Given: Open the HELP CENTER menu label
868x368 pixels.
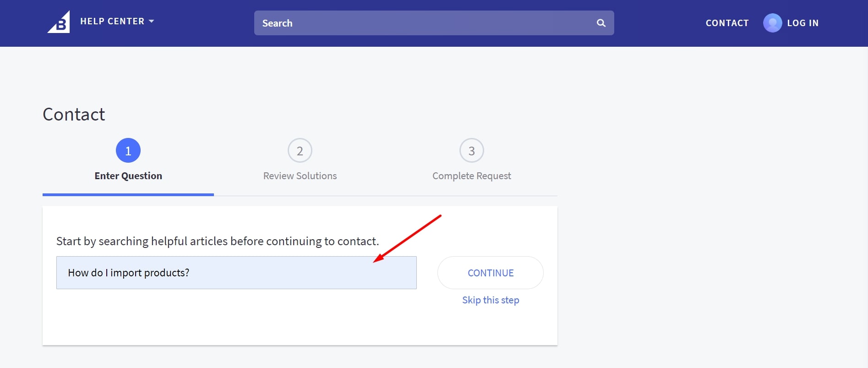Looking at the screenshot, I should point(112,21).
